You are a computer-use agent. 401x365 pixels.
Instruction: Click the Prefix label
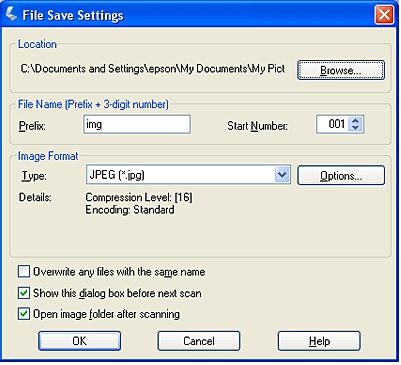pyautogui.click(x=32, y=126)
